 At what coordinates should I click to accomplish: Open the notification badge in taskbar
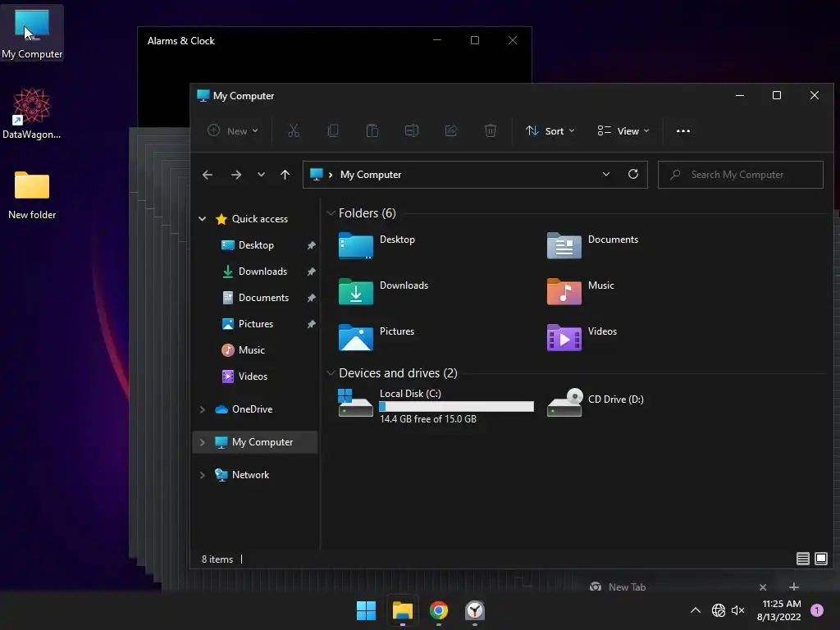(817, 610)
